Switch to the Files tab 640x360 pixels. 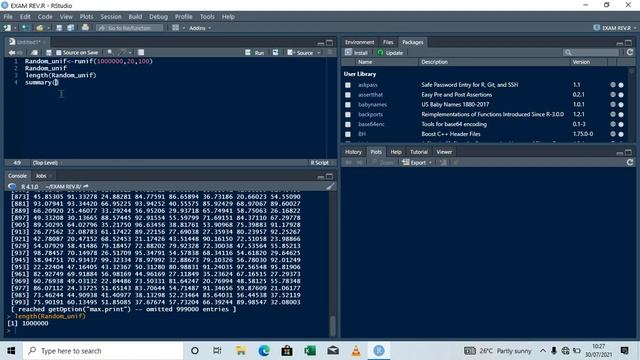click(388, 42)
